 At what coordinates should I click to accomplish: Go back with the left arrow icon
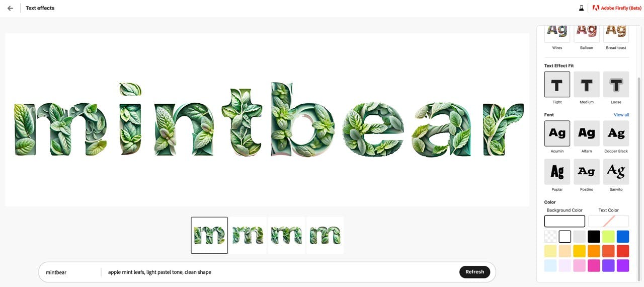10,8
